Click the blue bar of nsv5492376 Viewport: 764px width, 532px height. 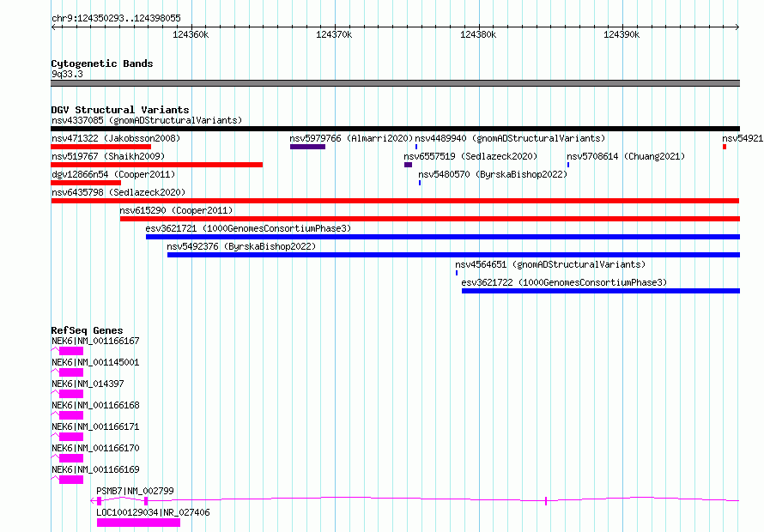pyautogui.click(x=453, y=255)
